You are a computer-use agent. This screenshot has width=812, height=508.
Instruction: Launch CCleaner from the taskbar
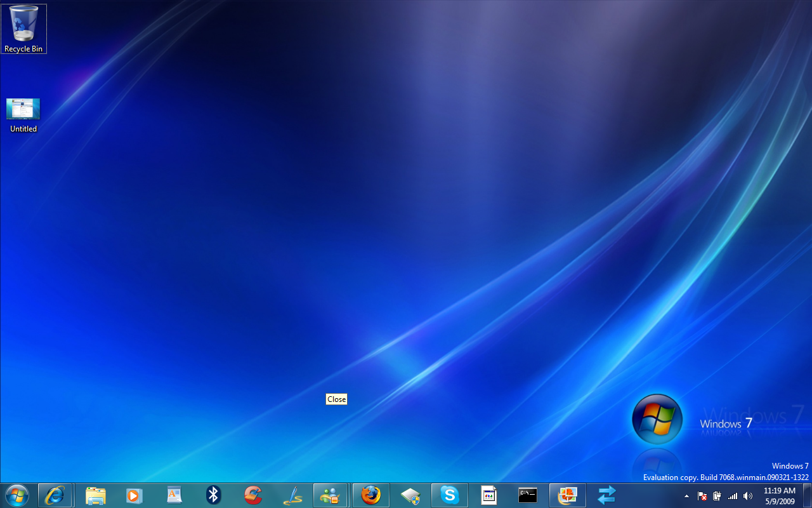click(x=253, y=495)
